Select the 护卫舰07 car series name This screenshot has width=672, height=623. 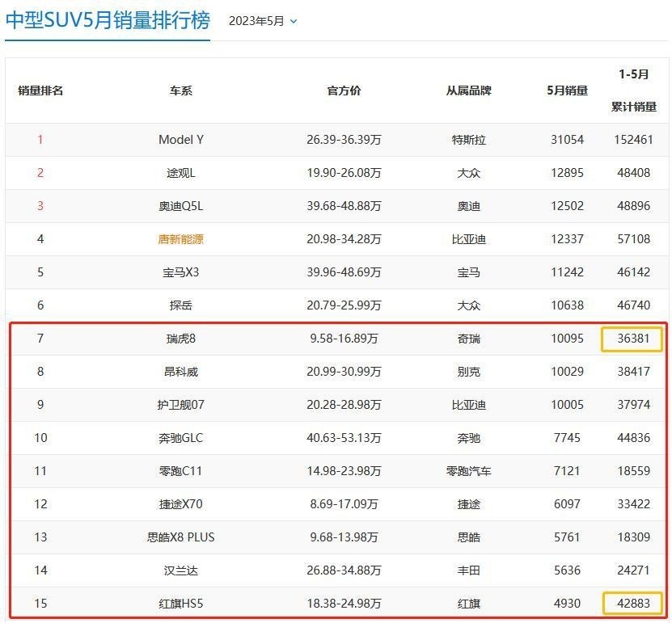[x=181, y=405]
